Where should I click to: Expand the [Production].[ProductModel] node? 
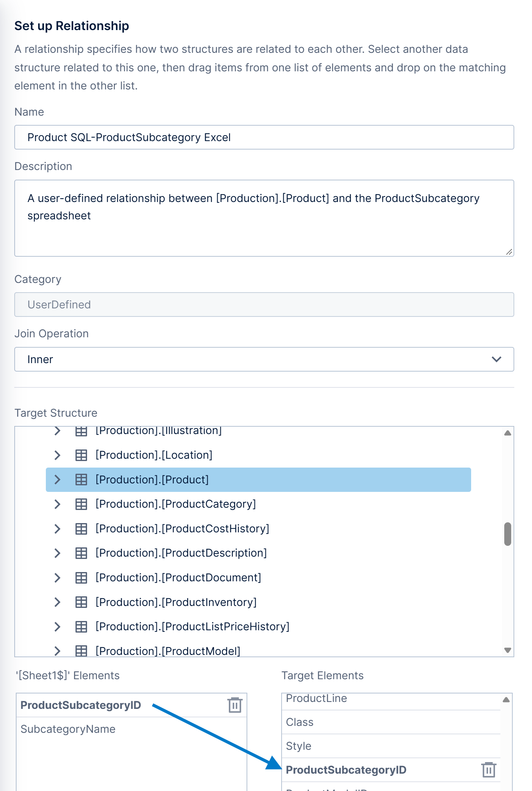click(57, 651)
